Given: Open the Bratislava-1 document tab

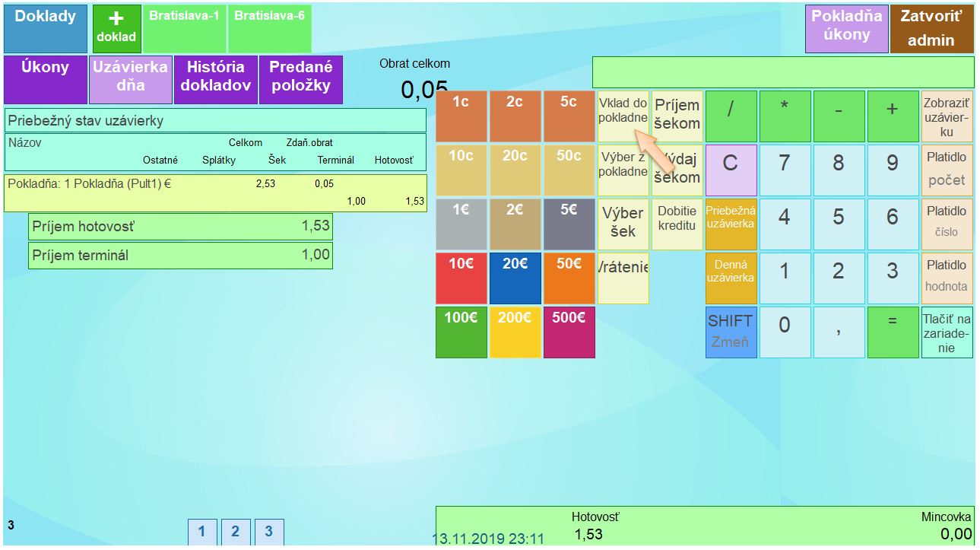Looking at the screenshot, I should click(185, 28).
